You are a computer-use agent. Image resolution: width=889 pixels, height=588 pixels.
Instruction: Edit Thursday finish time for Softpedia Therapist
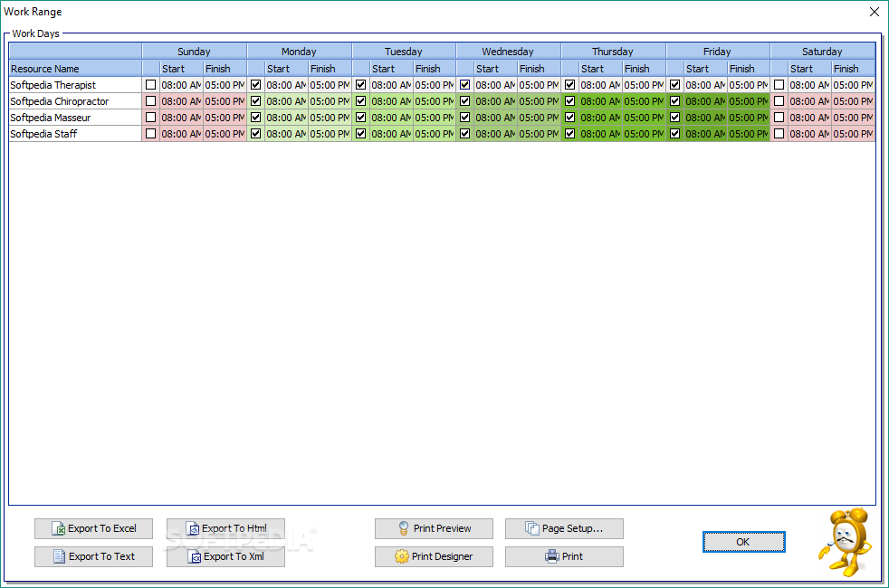point(644,85)
